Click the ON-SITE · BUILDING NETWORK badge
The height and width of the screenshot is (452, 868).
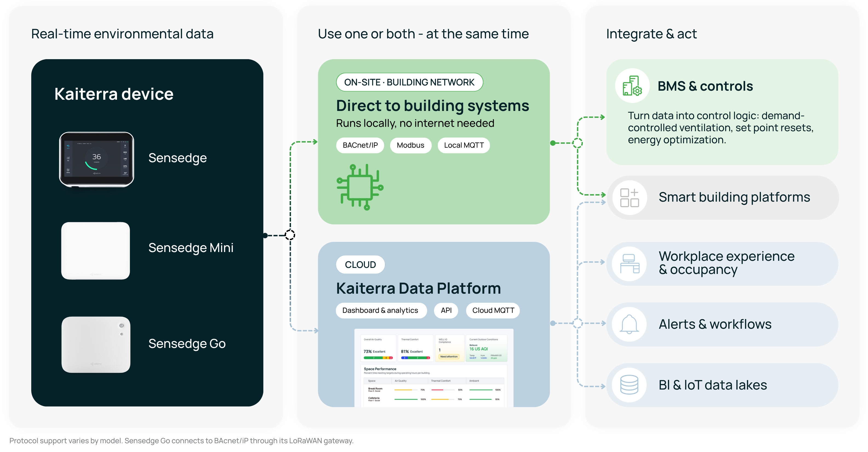(409, 82)
